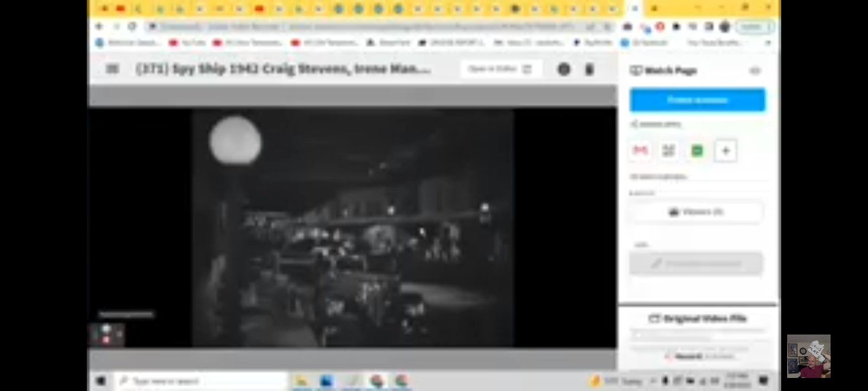Open the Viewers list button

pyautogui.click(x=696, y=212)
